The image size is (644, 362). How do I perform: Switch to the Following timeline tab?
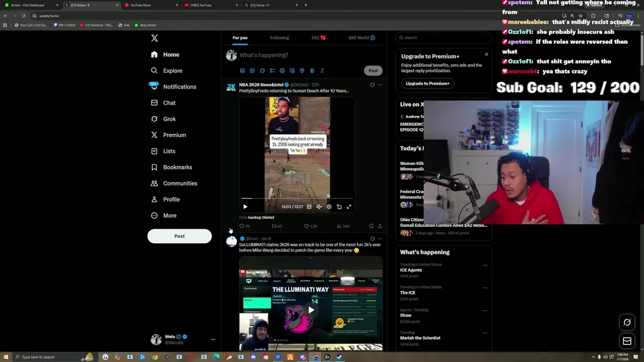click(x=279, y=38)
